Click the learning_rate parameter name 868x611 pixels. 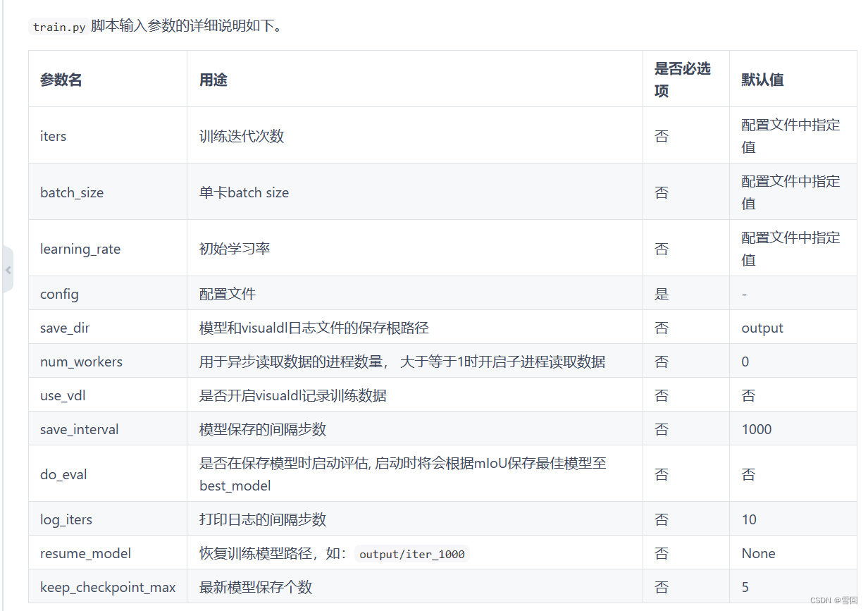pyautogui.click(x=80, y=248)
